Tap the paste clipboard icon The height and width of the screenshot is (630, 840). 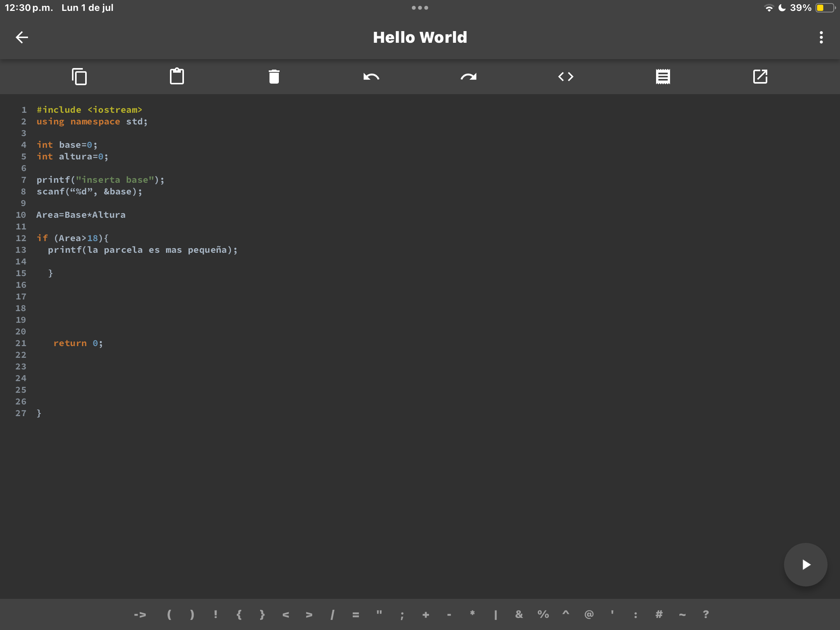click(177, 77)
